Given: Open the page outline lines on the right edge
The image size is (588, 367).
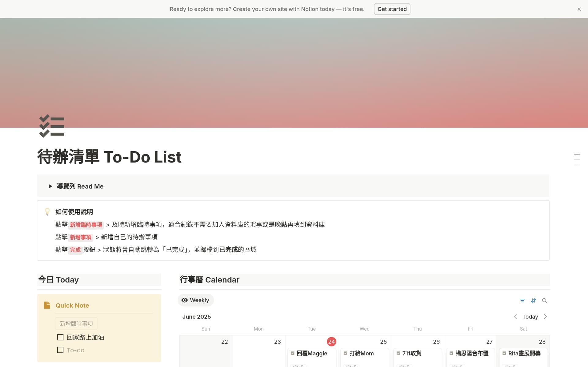Looking at the screenshot, I should click(x=577, y=159).
